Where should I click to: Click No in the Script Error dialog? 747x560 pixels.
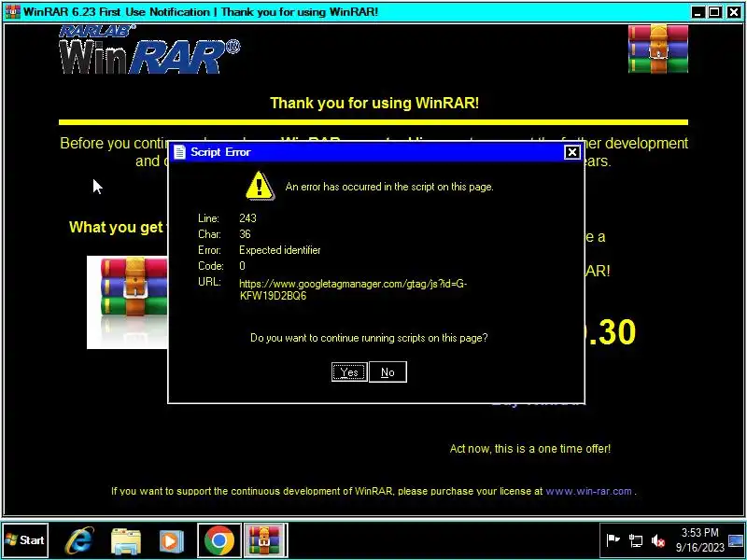point(388,371)
